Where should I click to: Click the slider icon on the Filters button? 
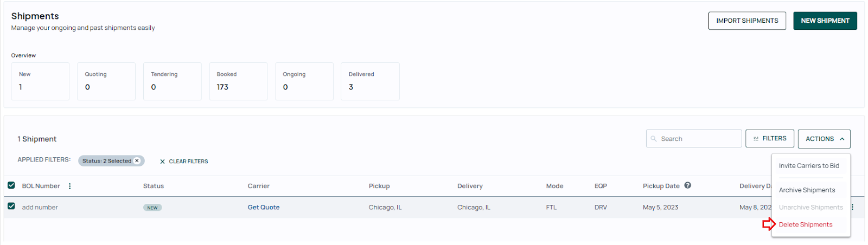pyautogui.click(x=756, y=139)
